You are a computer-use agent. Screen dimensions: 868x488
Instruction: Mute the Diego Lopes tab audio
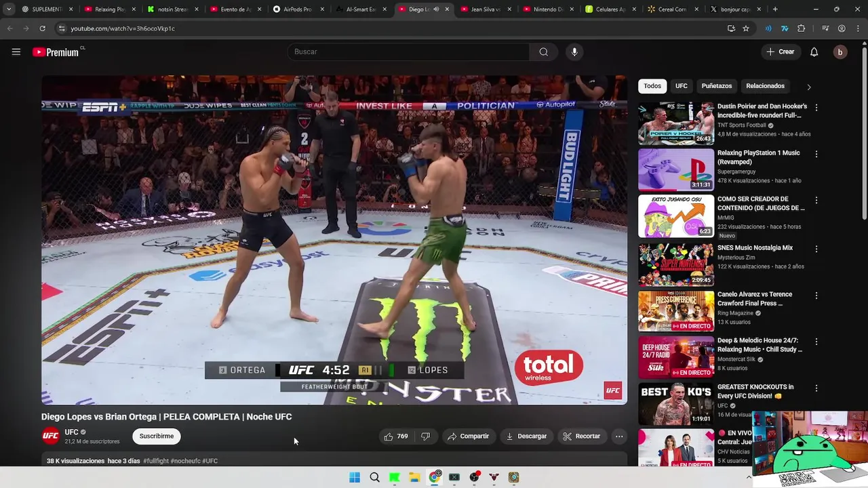tap(435, 9)
